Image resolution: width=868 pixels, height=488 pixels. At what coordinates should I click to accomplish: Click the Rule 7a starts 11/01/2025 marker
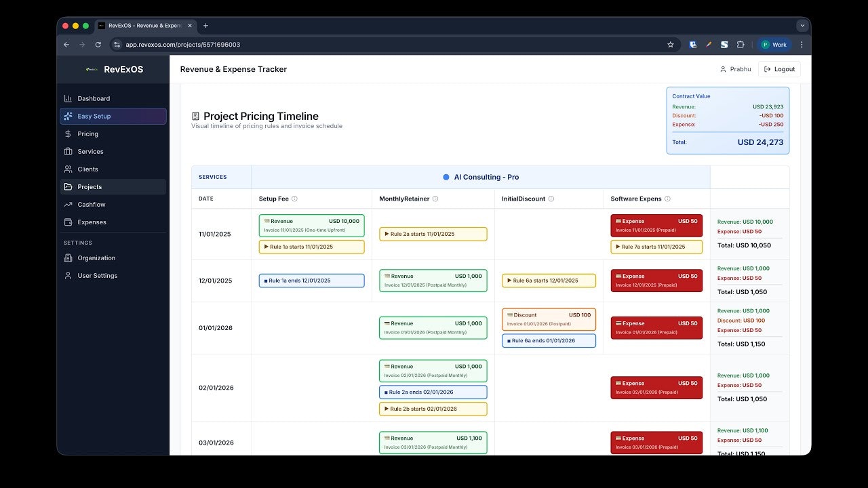656,247
